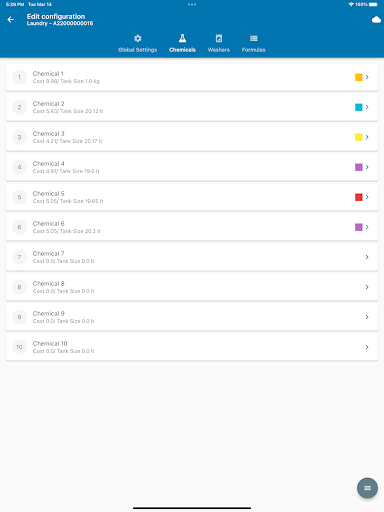
Task: Expand Chemical 10 chevron
Action: tap(367, 347)
